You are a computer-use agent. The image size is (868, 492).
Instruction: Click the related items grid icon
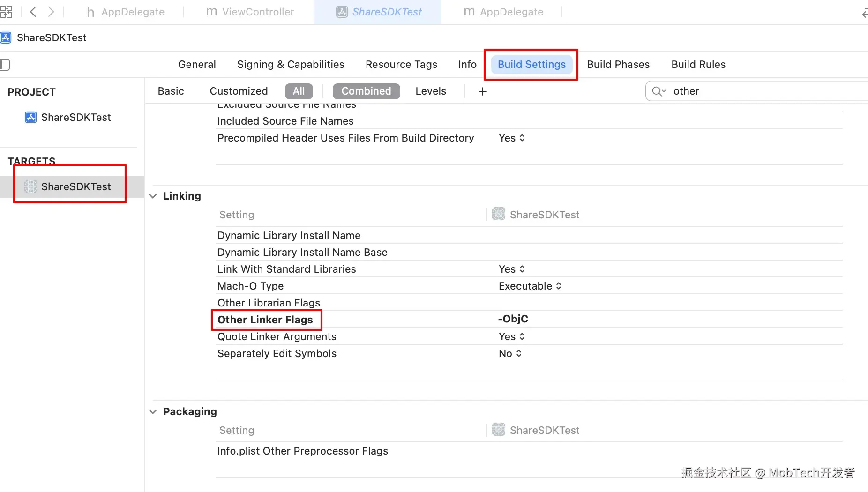click(6, 12)
